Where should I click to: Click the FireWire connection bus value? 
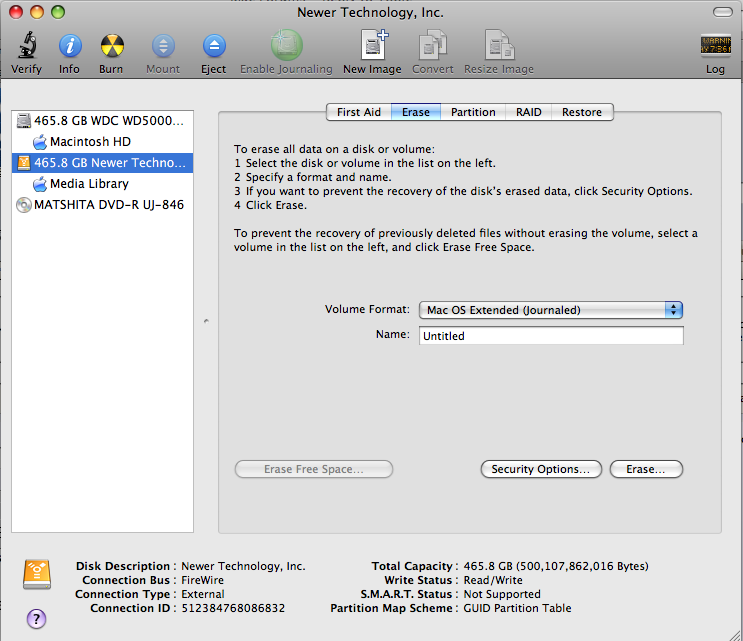[x=202, y=580]
